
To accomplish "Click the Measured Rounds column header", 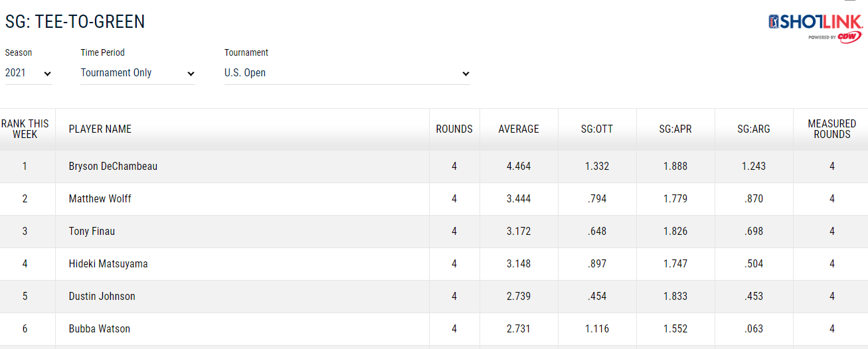I will point(831,129).
